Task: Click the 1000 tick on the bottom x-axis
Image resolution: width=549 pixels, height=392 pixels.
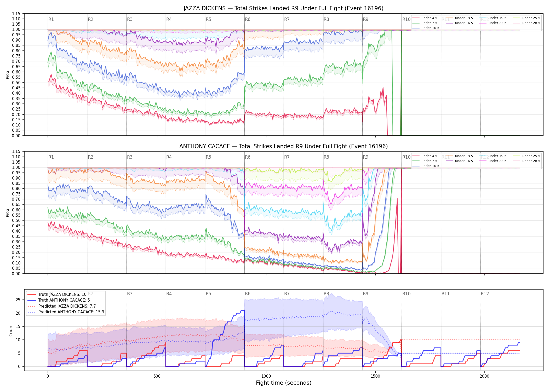Action: click(266, 376)
